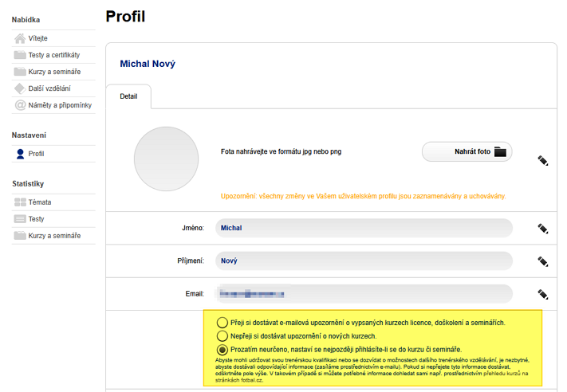The width and height of the screenshot is (567, 392).
Task: Click the @ icon for Náměty a připomínky
Action: pos(20,105)
